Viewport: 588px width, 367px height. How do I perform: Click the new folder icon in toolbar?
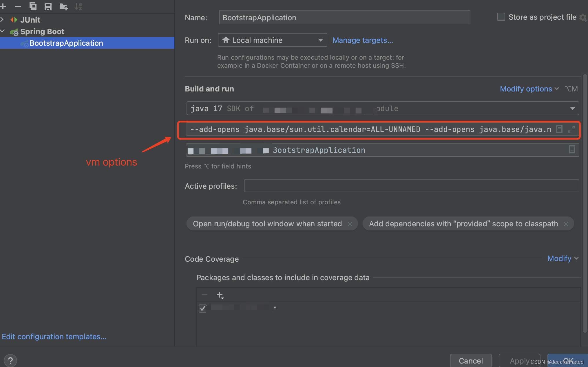coord(63,6)
